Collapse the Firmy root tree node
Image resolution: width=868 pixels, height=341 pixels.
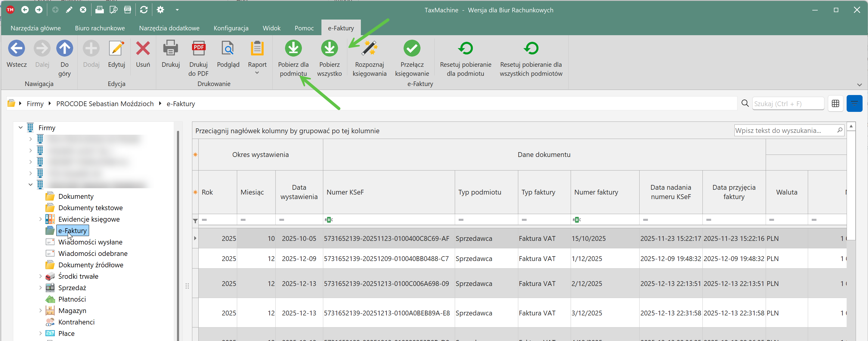[20, 127]
